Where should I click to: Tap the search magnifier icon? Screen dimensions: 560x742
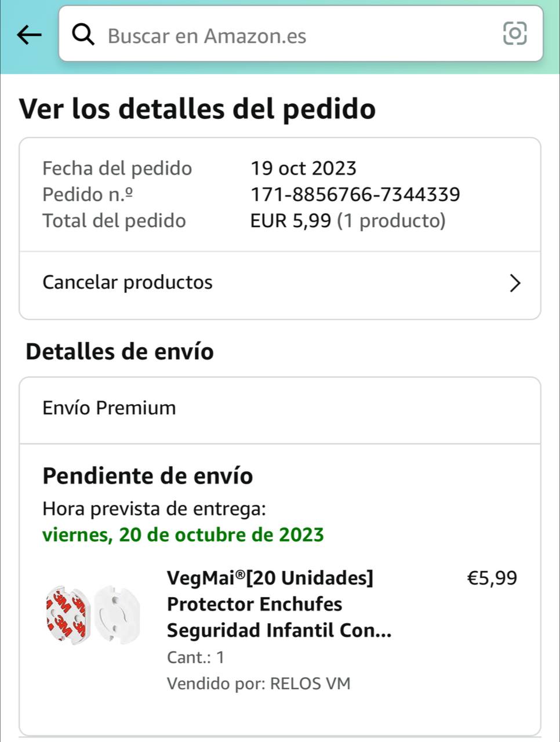pos(83,35)
